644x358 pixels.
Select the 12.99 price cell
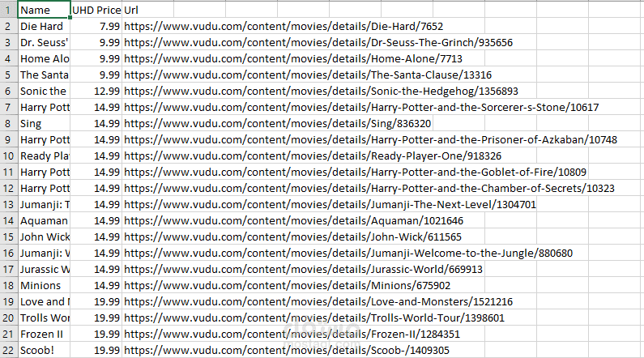pyautogui.click(x=96, y=92)
